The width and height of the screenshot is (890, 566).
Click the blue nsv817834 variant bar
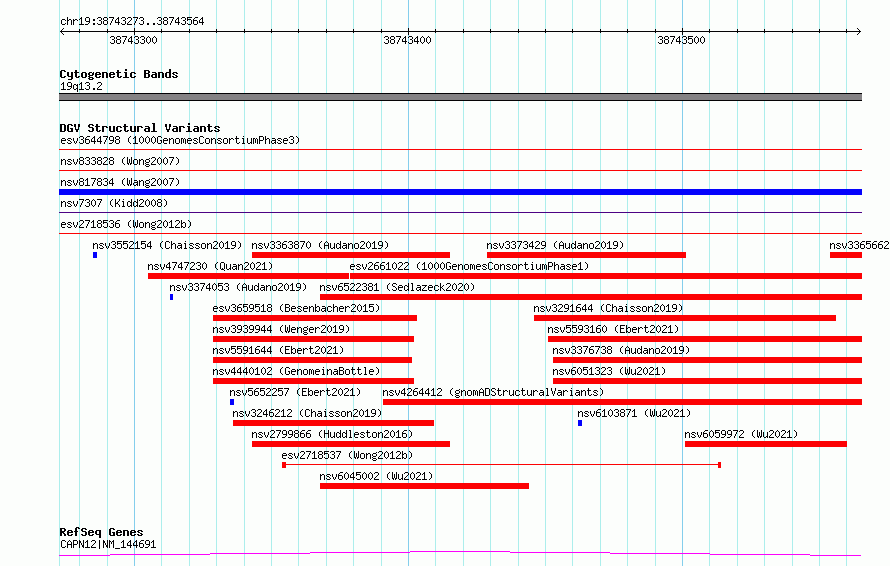[460, 192]
